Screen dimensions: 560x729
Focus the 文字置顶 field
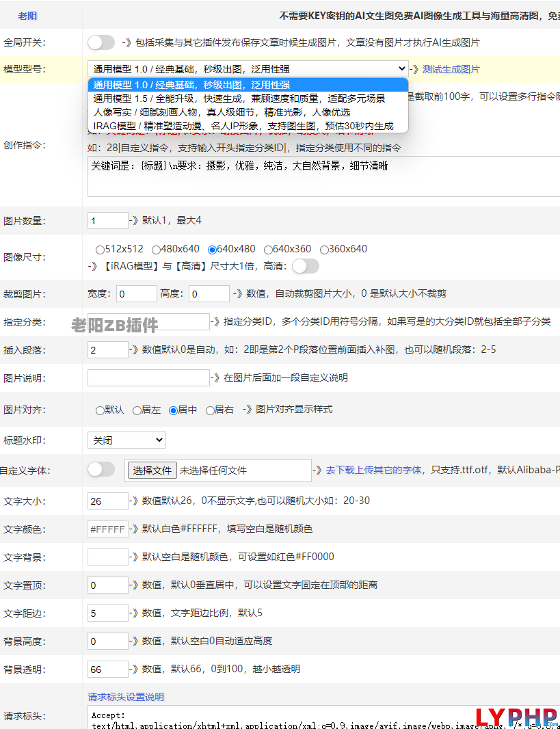(108, 585)
